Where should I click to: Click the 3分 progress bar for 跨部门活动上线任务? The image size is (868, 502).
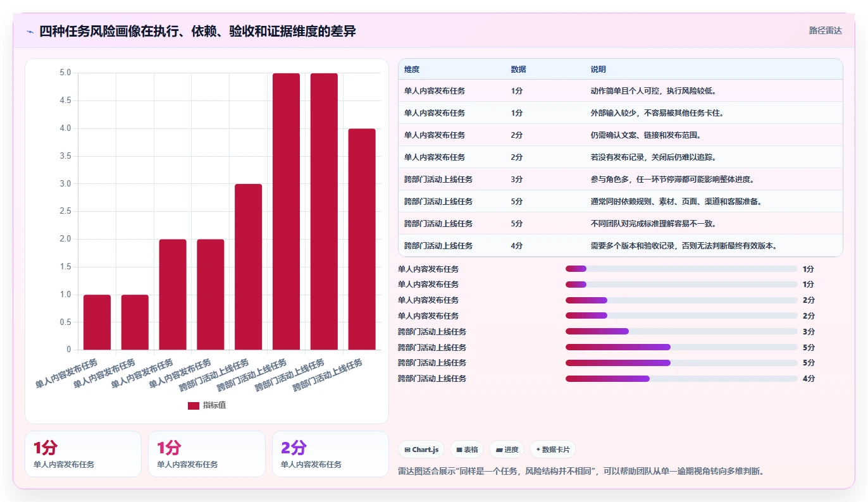tap(681, 331)
